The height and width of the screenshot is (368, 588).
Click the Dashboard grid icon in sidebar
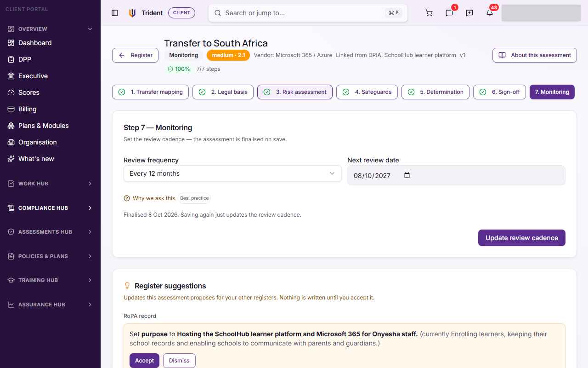click(11, 43)
